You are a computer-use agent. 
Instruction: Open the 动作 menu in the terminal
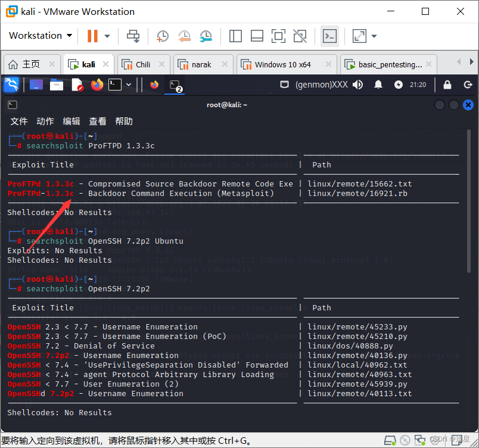tap(45, 122)
